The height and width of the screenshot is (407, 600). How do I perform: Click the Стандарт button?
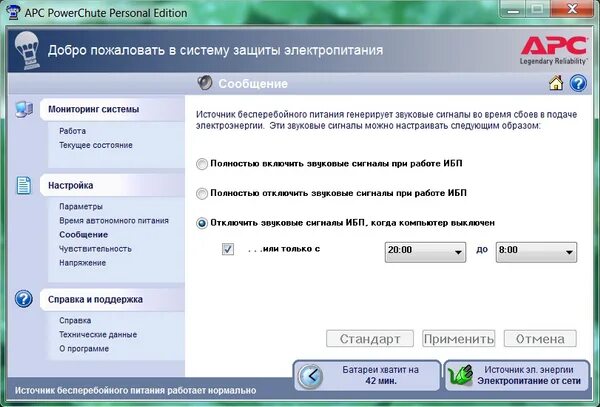[x=370, y=339]
